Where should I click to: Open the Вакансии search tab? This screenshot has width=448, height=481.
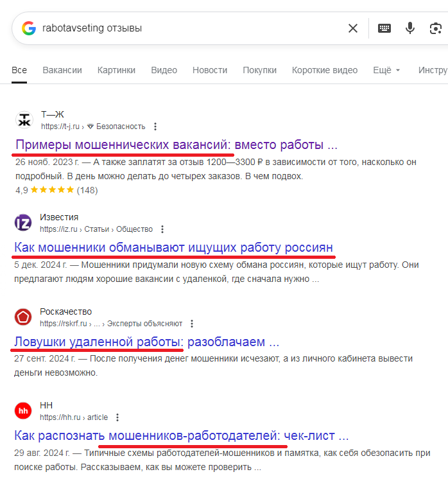62,70
